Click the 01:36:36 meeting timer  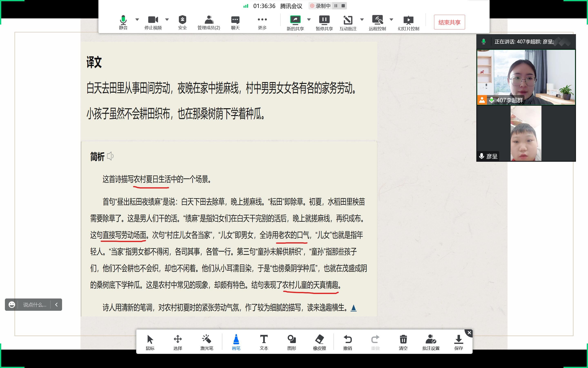click(x=264, y=6)
